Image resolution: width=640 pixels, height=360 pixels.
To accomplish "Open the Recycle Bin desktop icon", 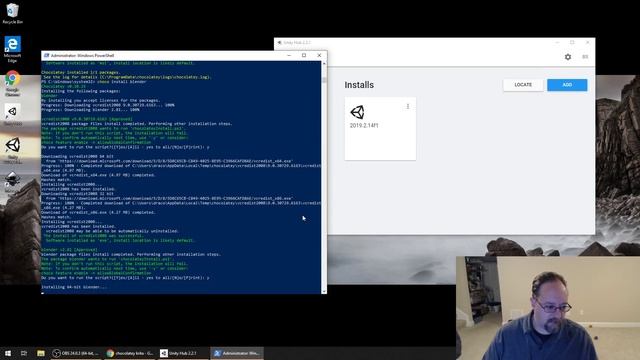I will click(12, 13).
